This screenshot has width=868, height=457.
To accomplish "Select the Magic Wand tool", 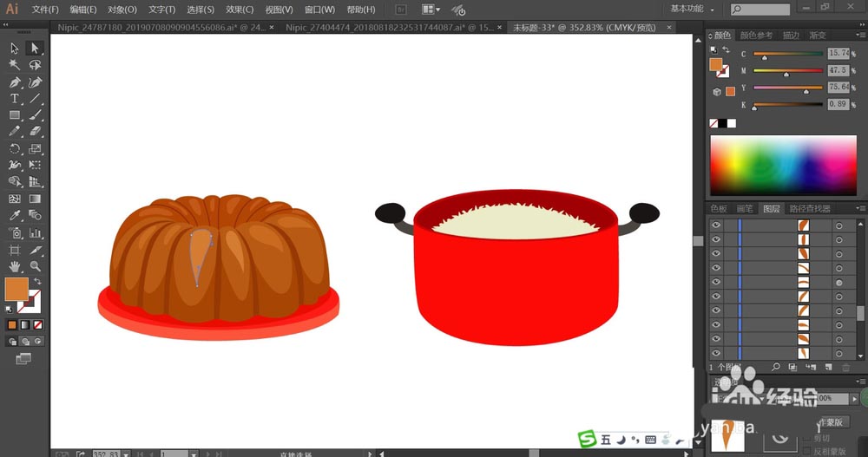I will [15, 65].
